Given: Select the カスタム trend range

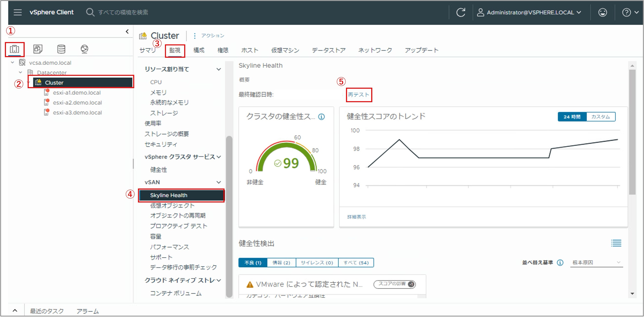Looking at the screenshot, I should tap(601, 117).
